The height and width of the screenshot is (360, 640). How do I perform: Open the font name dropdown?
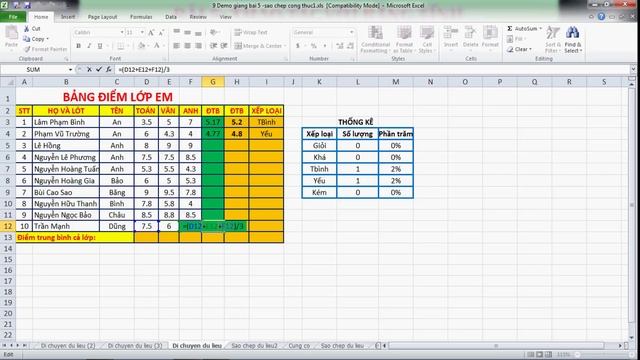click(x=122, y=32)
